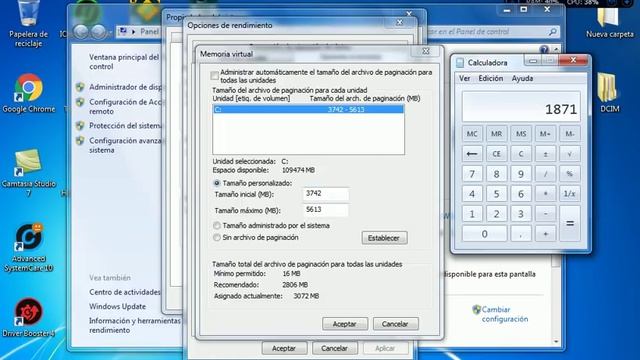Click calculator MR memory recall key
640x360 pixels.
496,134
